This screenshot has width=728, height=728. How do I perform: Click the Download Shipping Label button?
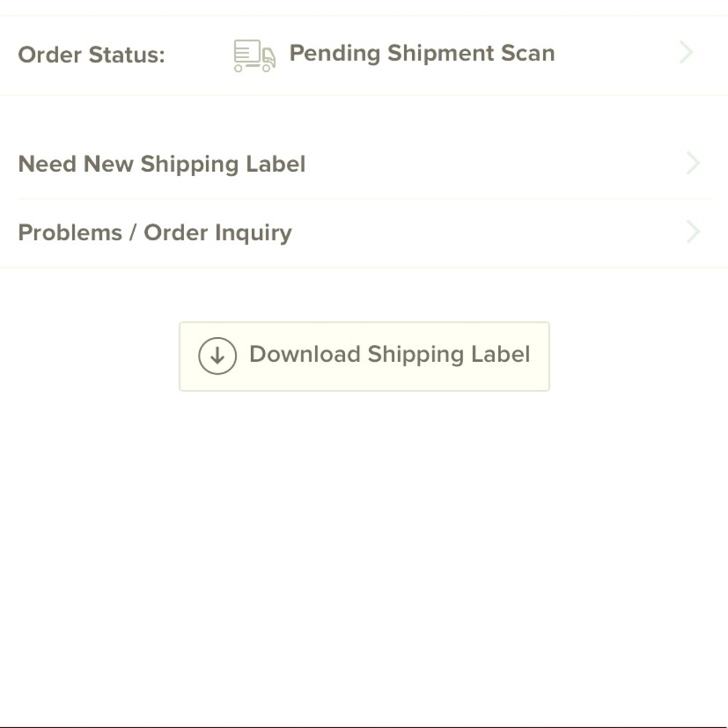coord(364,355)
